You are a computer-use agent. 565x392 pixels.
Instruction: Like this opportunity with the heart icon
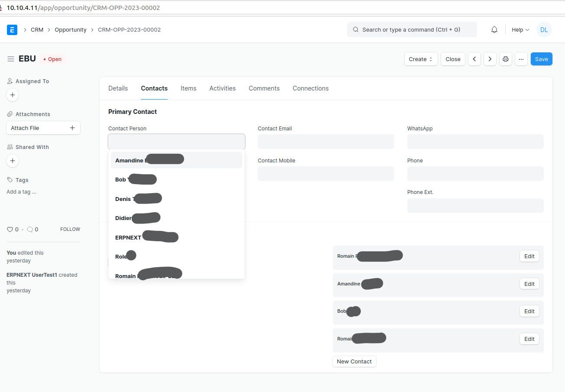(10, 229)
